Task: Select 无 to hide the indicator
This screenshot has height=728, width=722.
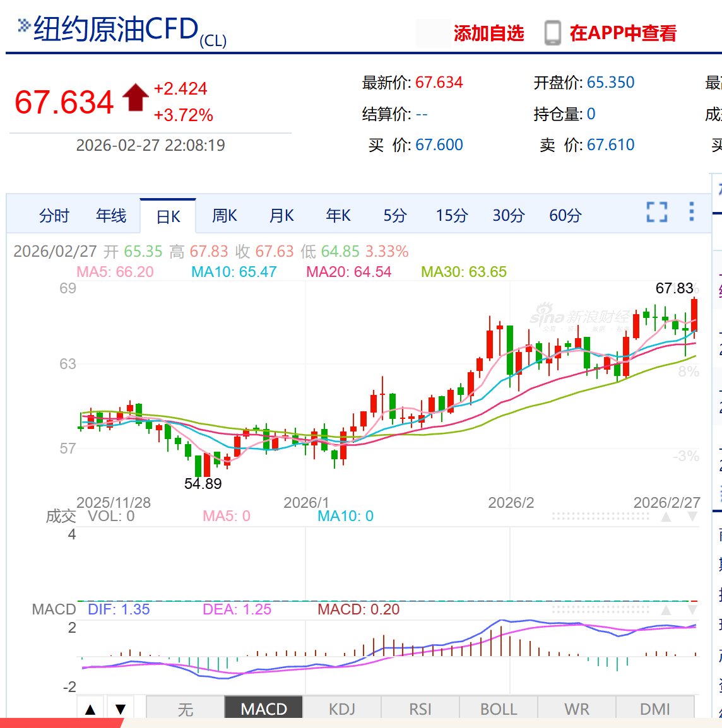Action: tap(186, 708)
